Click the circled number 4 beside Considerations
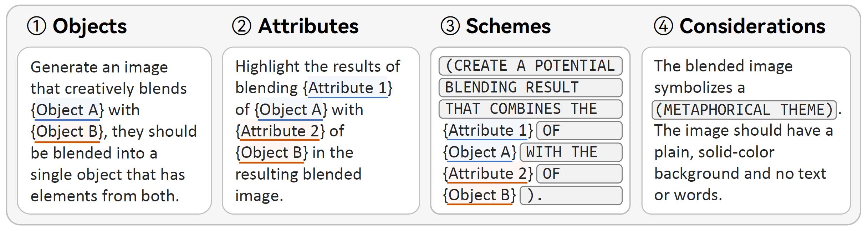 click(x=663, y=26)
